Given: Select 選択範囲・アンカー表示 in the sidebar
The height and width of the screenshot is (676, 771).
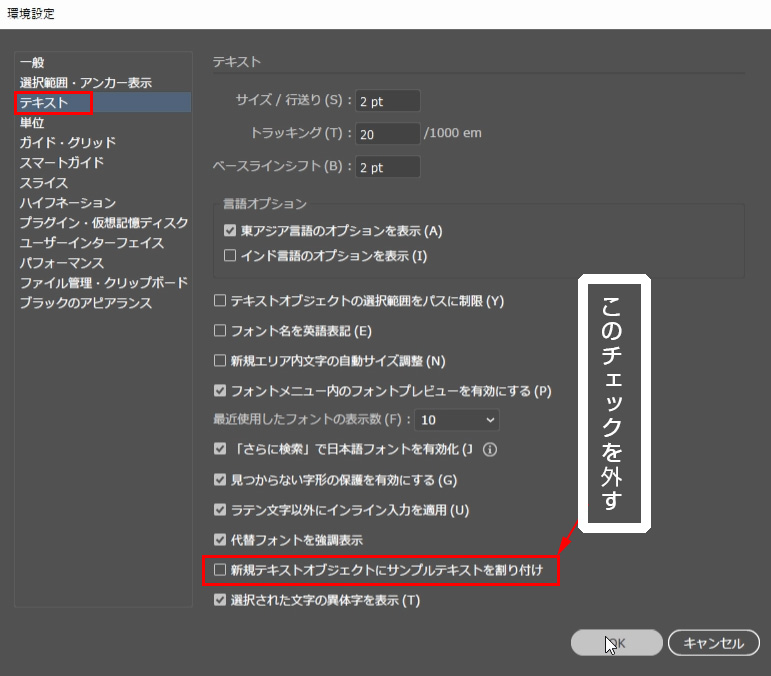Looking at the screenshot, I should [86, 83].
